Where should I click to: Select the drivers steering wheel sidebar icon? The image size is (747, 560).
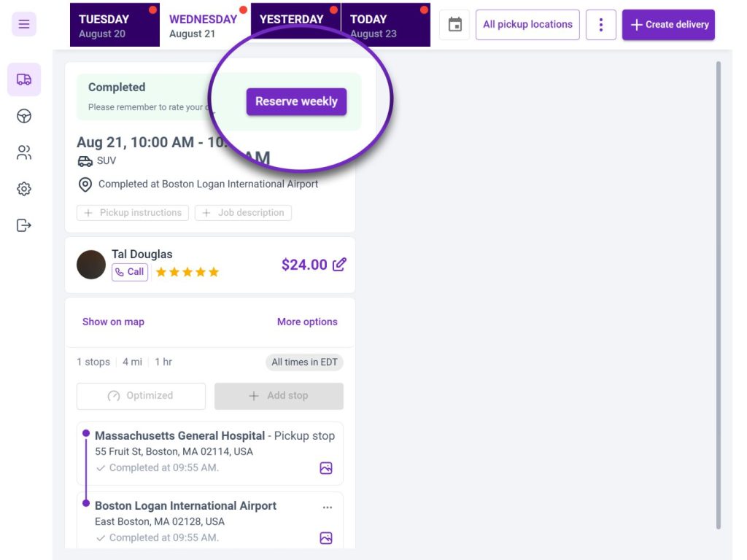point(24,116)
